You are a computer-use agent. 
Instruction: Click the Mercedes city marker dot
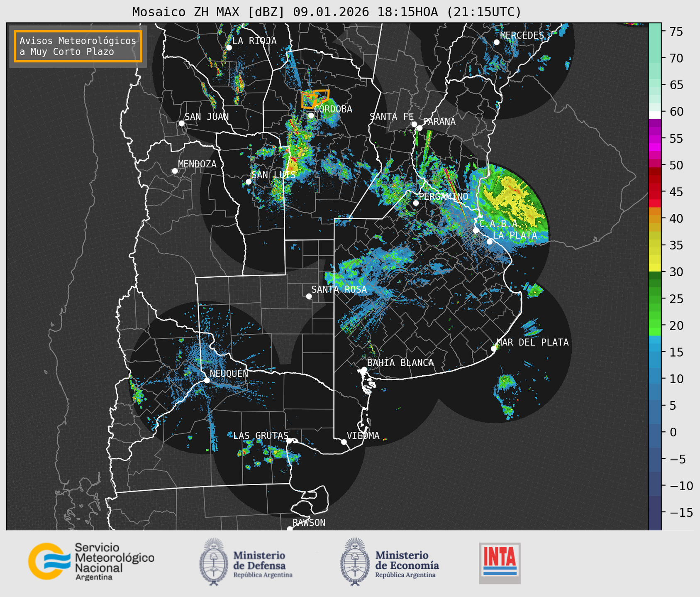(x=496, y=42)
